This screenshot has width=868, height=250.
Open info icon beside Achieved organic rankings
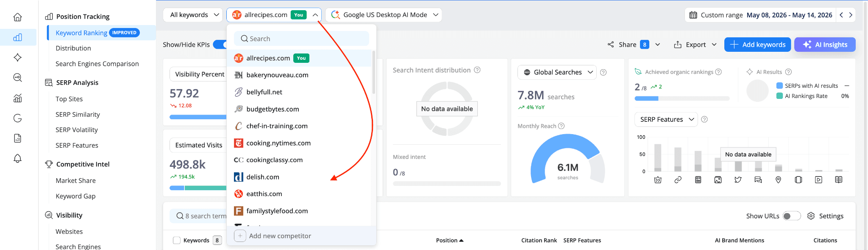click(x=718, y=72)
